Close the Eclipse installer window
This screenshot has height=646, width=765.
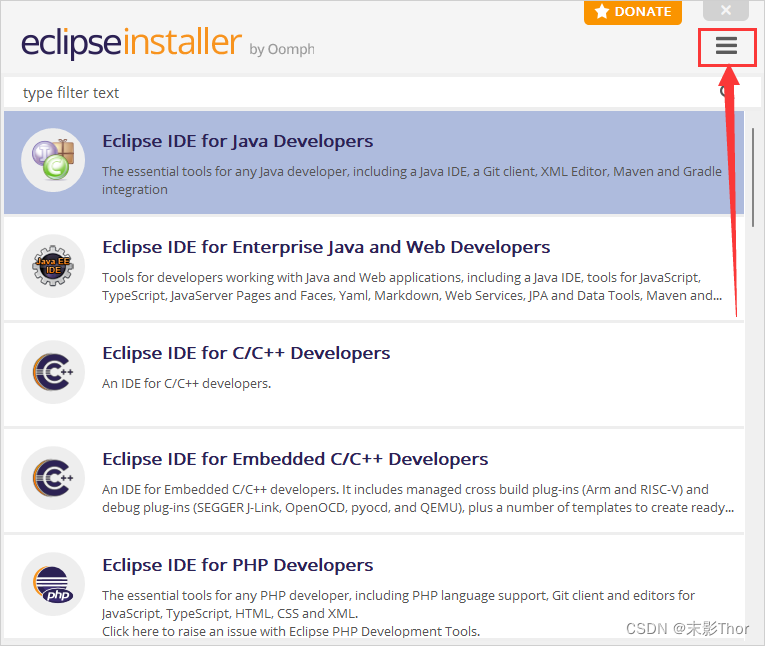(x=726, y=10)
